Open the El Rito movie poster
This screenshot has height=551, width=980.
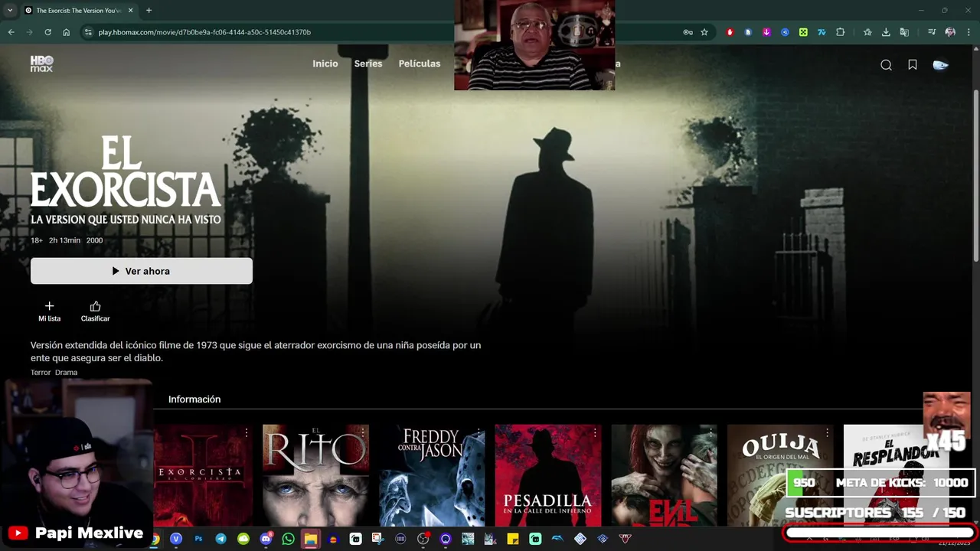(315, 476)
